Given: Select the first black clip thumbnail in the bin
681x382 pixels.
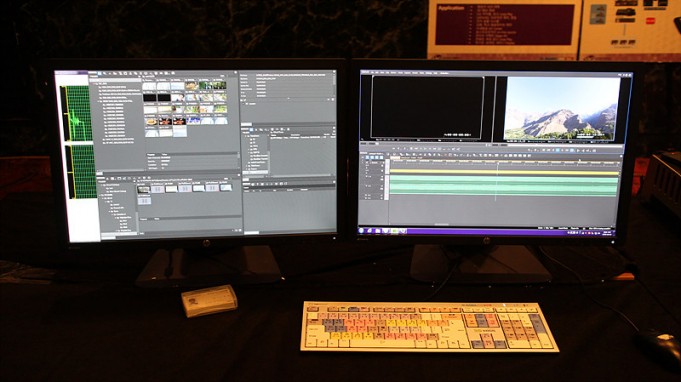Looking at the screenshot, I should pos(150,98).
